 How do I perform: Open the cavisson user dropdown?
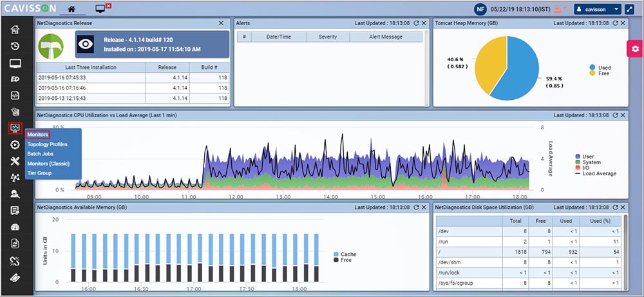(598, 9)
